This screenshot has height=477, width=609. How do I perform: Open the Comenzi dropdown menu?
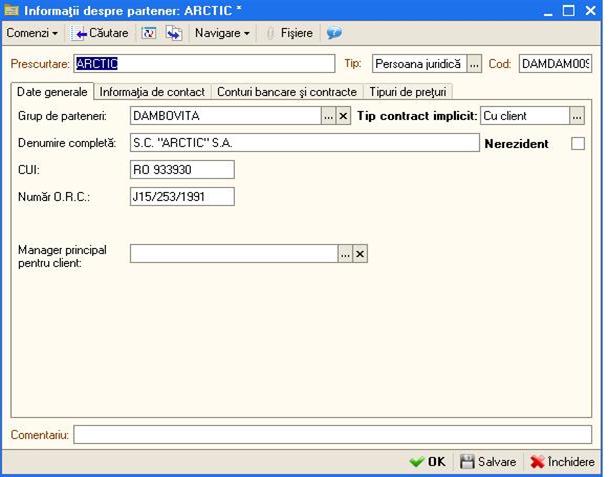tap(32, 33)
